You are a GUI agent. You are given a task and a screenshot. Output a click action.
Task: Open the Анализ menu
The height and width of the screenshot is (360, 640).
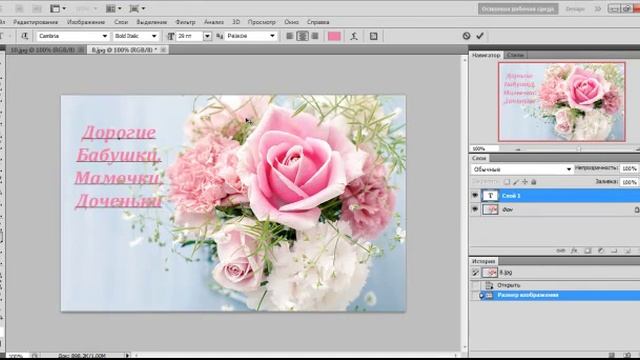pyautogui.click(x=214, y=22)
